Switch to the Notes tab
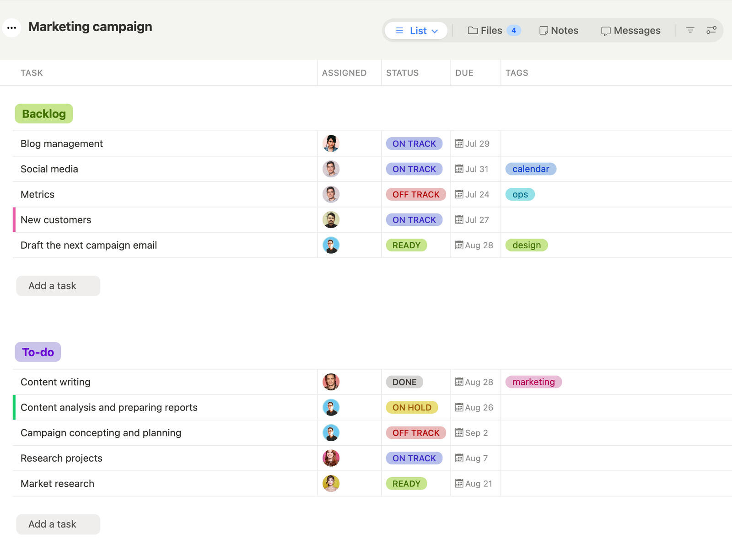Viewport: 732px width, 560px height. pos(559,30)
